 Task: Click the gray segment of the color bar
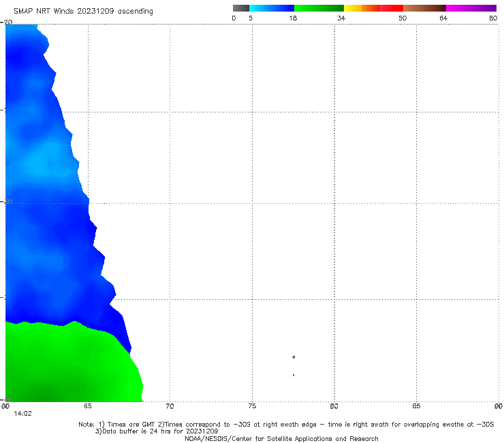coord(240,8)
